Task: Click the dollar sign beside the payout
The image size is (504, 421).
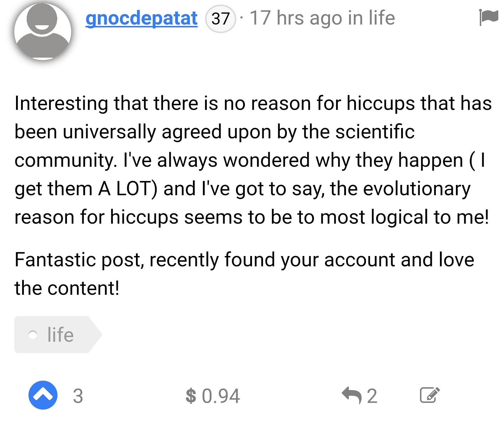Action: click(191, 396)
